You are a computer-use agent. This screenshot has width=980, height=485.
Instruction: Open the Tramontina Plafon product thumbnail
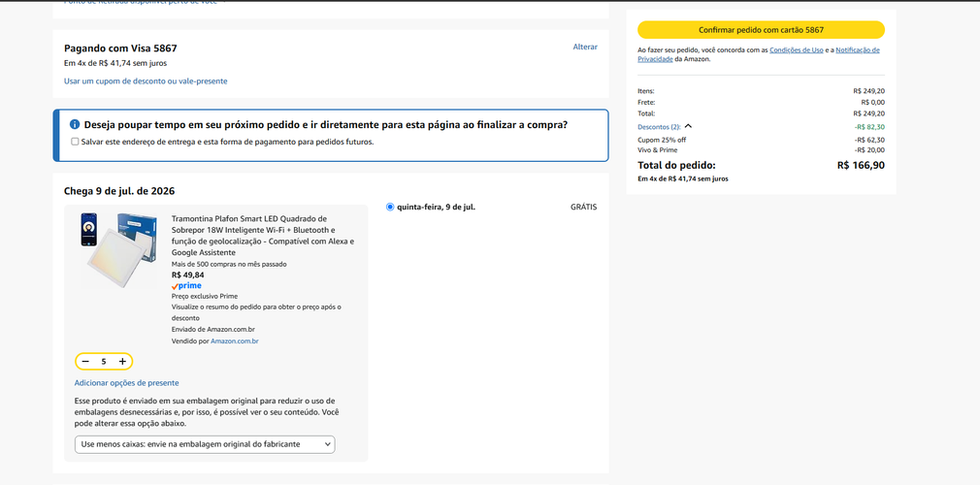click(117, 249)
